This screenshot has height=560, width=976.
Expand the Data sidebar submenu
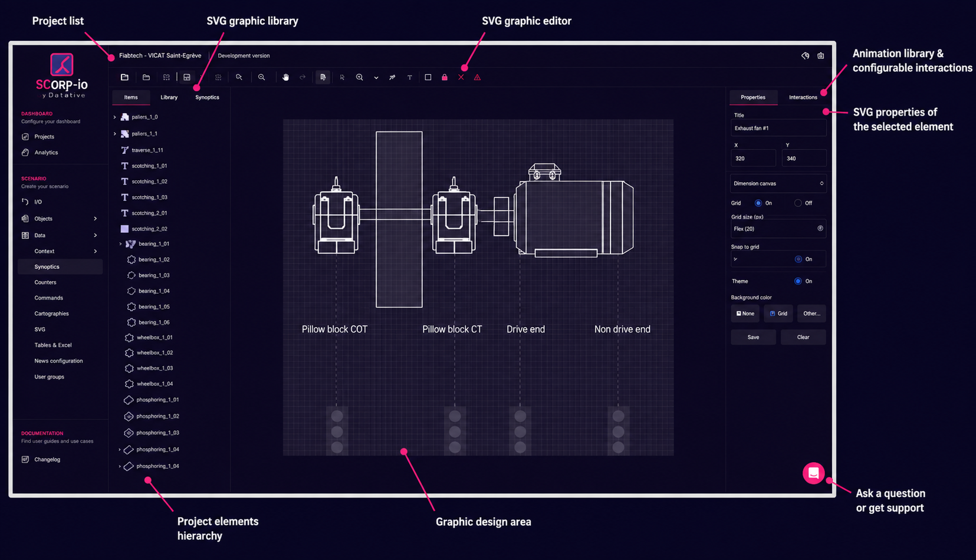[x=96, y=235]
